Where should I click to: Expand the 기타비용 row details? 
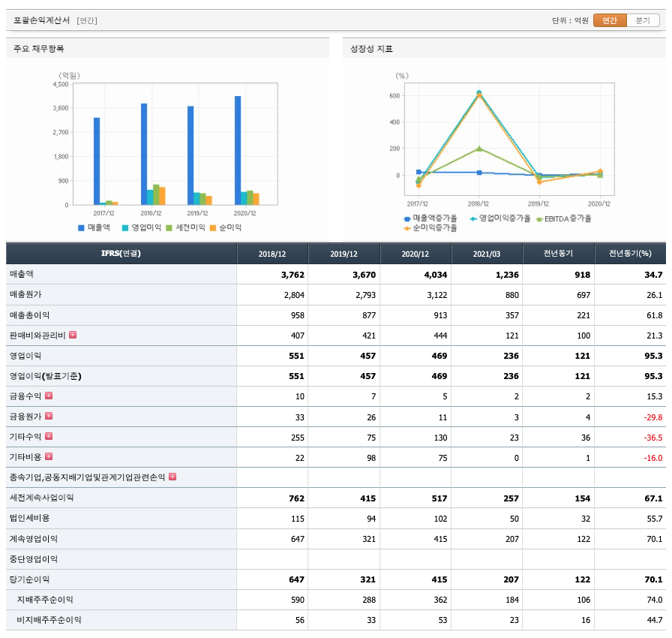click(49, 456)
